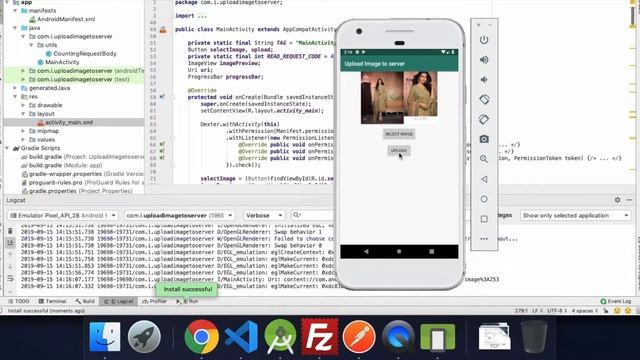Open Show only selected application dropdown

576,216
